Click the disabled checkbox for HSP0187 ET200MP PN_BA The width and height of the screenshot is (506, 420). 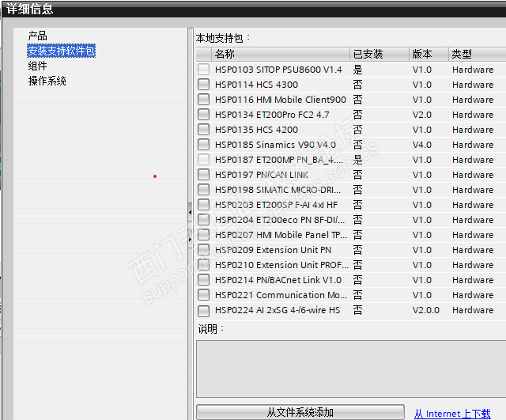coord(203,160)
